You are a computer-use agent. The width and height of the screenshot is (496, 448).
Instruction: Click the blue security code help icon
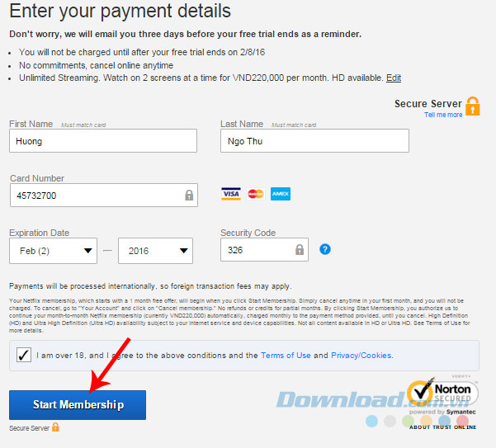(325, 249)
